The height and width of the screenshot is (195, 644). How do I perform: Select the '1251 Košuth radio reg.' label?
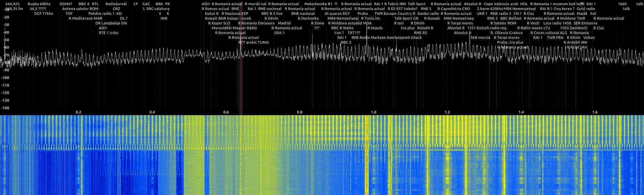point(487,28)
